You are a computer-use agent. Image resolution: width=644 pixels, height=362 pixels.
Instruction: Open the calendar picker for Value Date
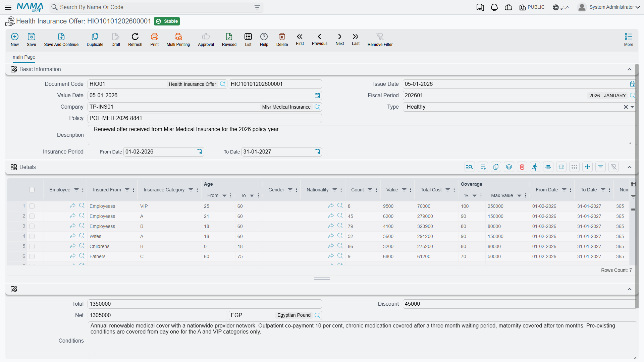click(x=317, y=96)
